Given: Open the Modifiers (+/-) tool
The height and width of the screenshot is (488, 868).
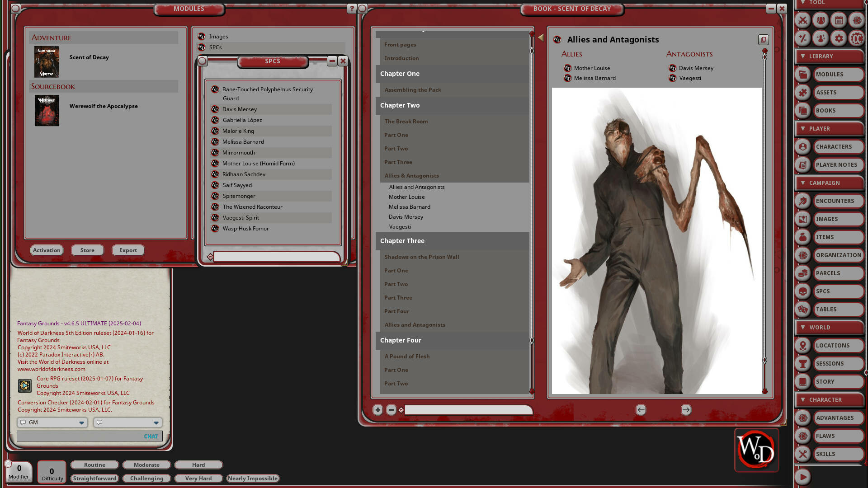Looking at the screenshot, I should (x=802, y=39).
